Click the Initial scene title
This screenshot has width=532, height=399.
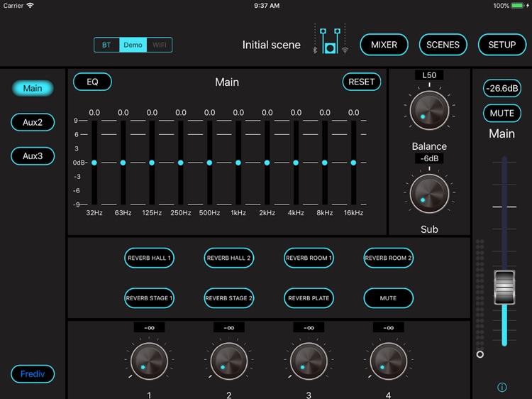(272, 45)
